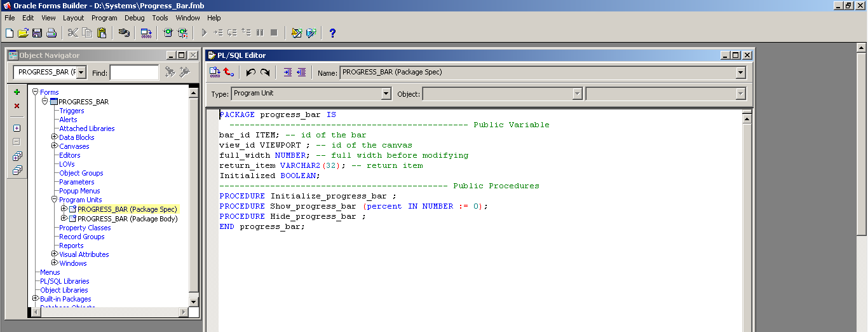Open the Program menu
This screenshot has height=332, width=868.
pos(104,18)
